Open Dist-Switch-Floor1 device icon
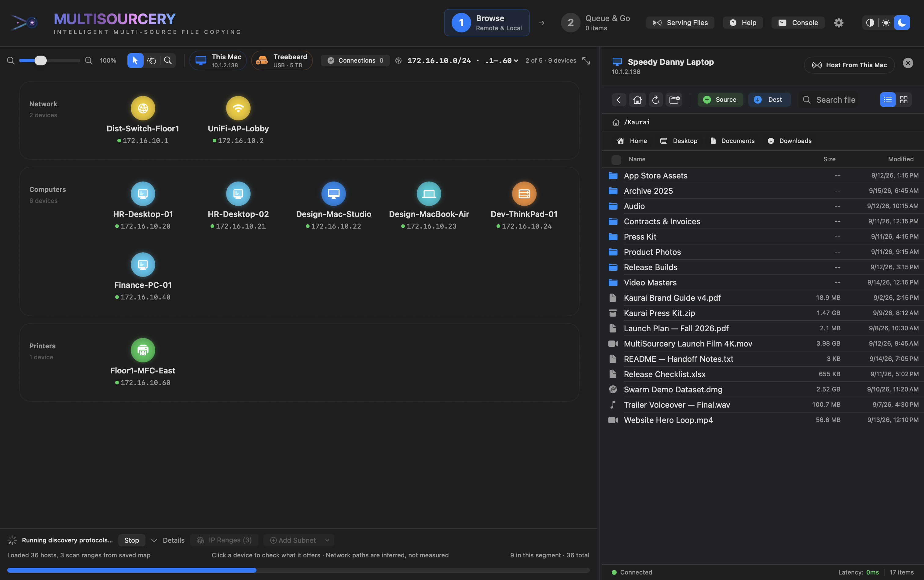The height and width of the screenshot is (580, 924). 143,108
